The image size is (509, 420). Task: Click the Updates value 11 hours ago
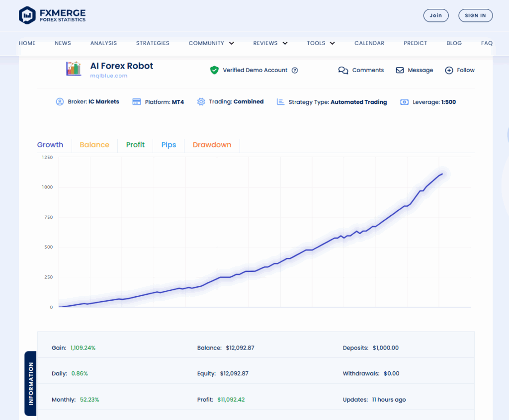(389, 400)
